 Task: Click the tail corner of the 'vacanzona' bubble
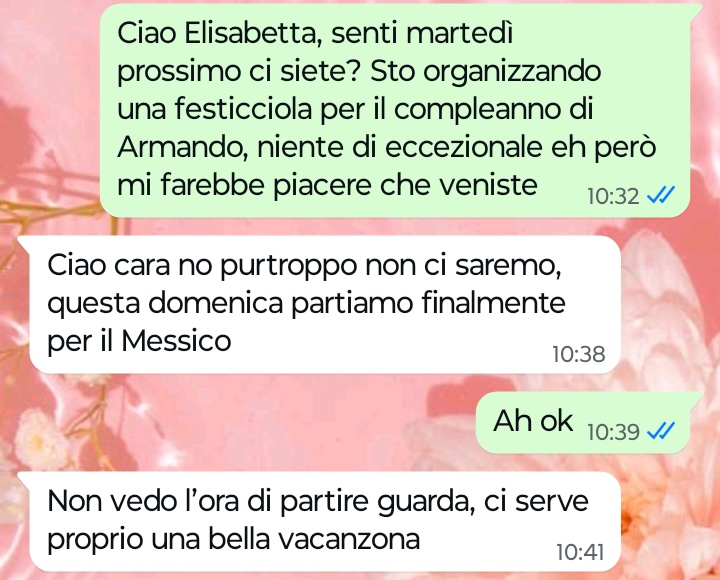click(x=25, y=478)
